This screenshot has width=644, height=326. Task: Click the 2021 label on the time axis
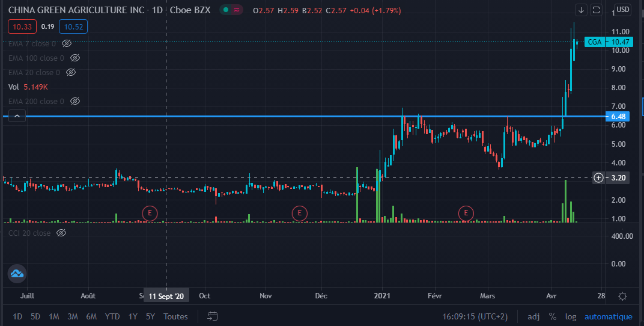tap(382, 296)
